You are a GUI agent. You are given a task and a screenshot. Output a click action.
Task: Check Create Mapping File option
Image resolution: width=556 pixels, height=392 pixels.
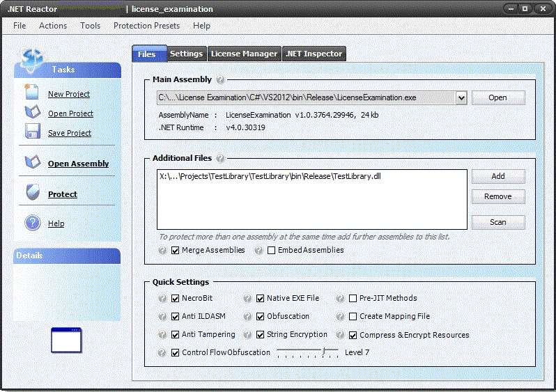click(x=353, y=316)
